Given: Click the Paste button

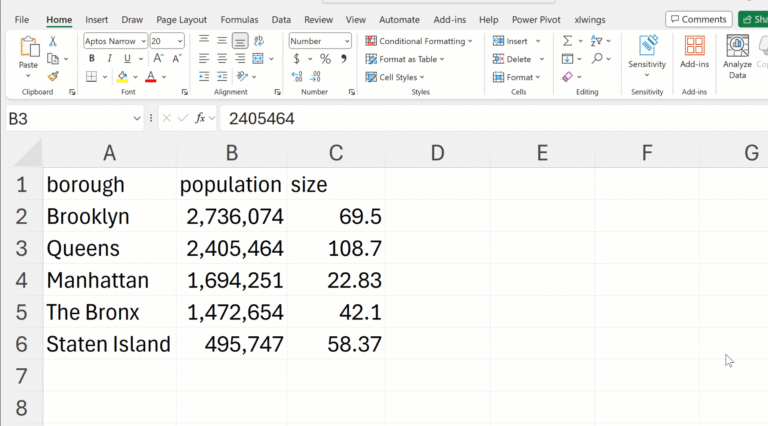Looking at the screenshot, I should pos(28,52).
